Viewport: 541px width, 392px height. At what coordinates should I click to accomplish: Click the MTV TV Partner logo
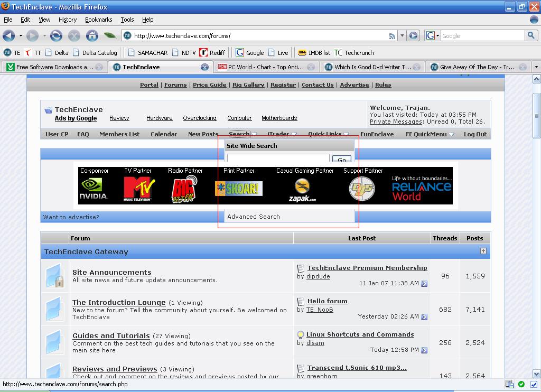tap(139, 189)
